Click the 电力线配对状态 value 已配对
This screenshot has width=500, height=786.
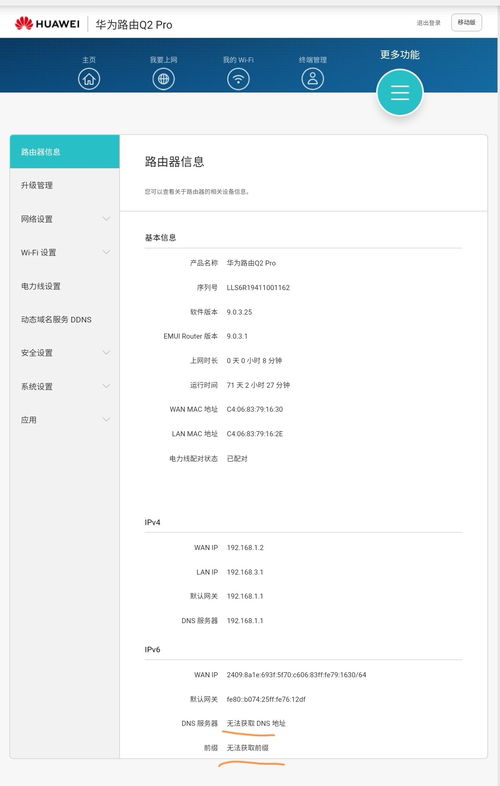click(237, 458)
